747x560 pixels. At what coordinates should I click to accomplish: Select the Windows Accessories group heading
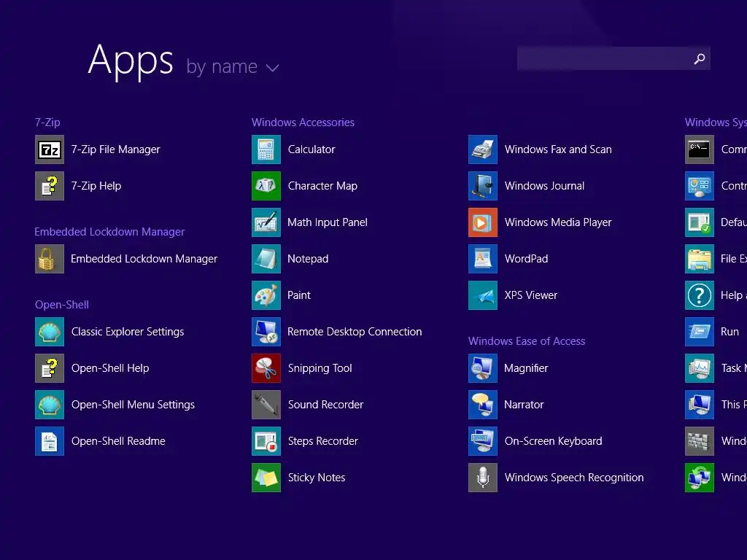pos(303,122)
